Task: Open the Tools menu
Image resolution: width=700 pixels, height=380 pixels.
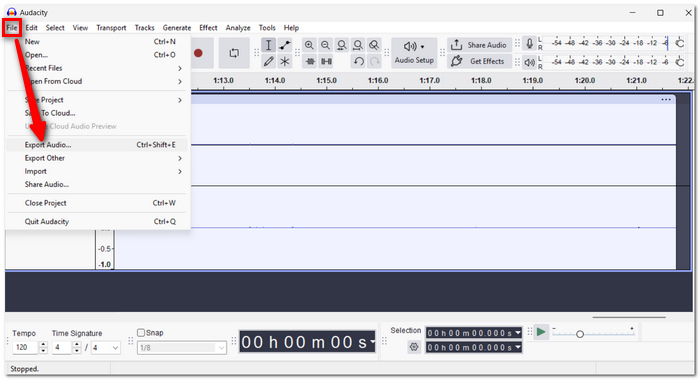Action: 267,28
